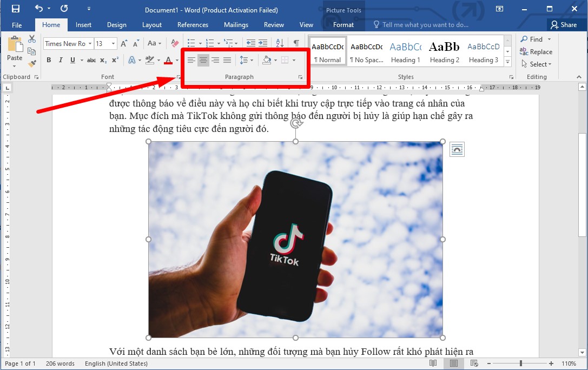Justify the paragraph text

227,60
